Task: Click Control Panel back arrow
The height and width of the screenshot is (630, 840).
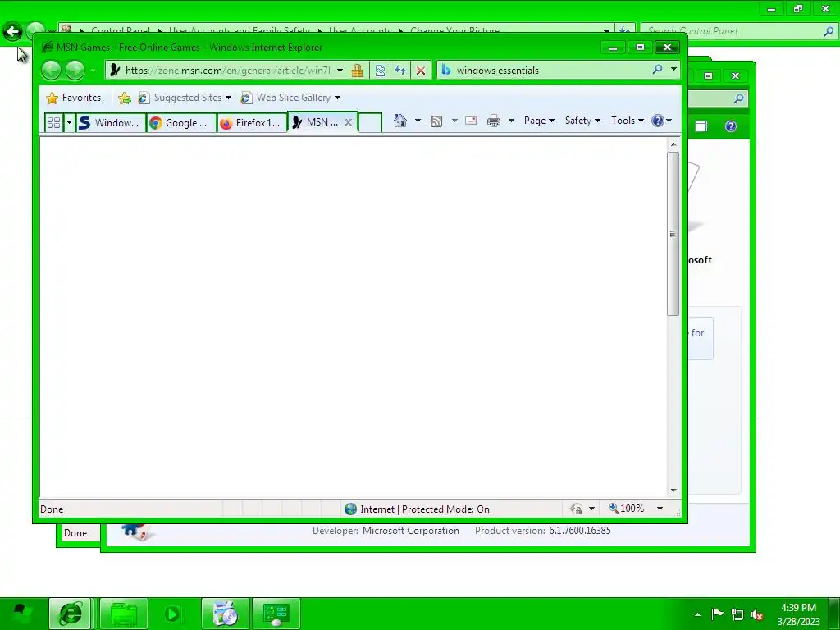Action: click(13, 32)
